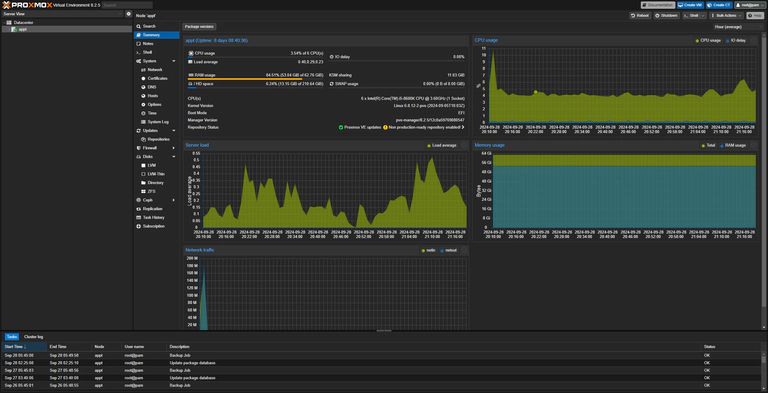Screen dimensions: 768x393
Task: Open Repositories icon in menu
Action: 144,139
